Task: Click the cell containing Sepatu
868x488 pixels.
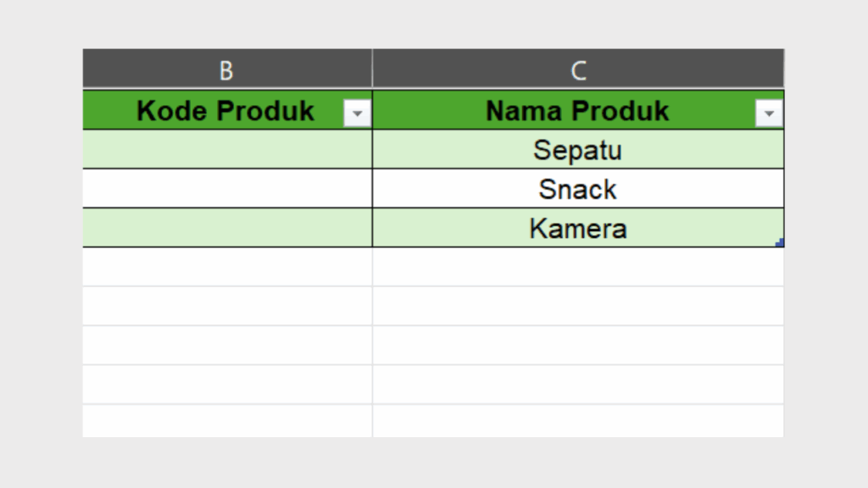Action: 576,150
